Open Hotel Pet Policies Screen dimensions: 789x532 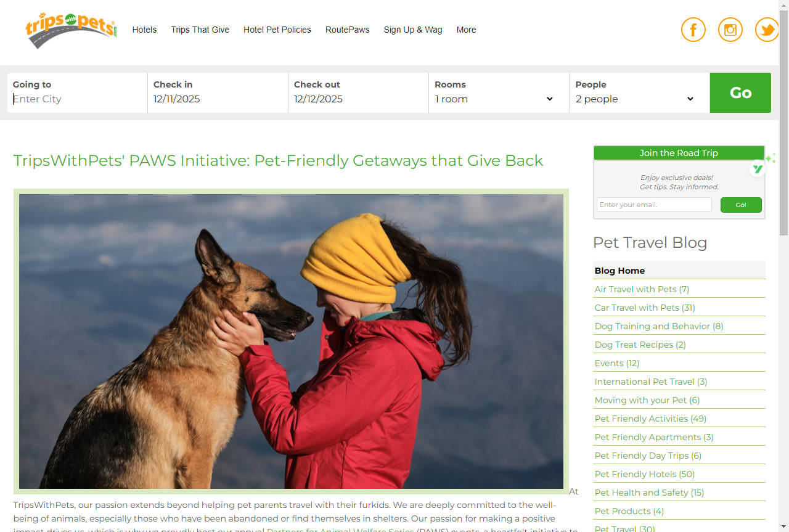[277, 30]
